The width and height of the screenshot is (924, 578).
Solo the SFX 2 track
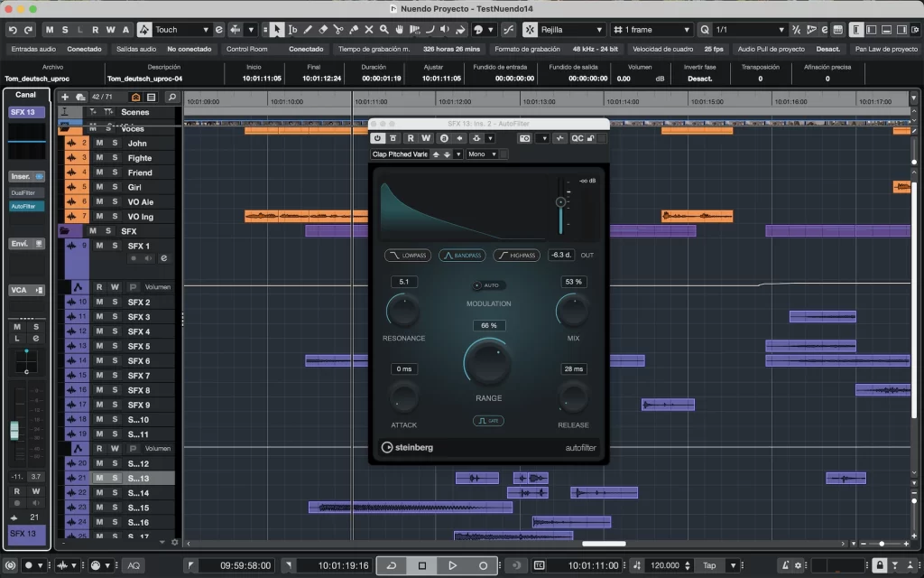[115, 303]
